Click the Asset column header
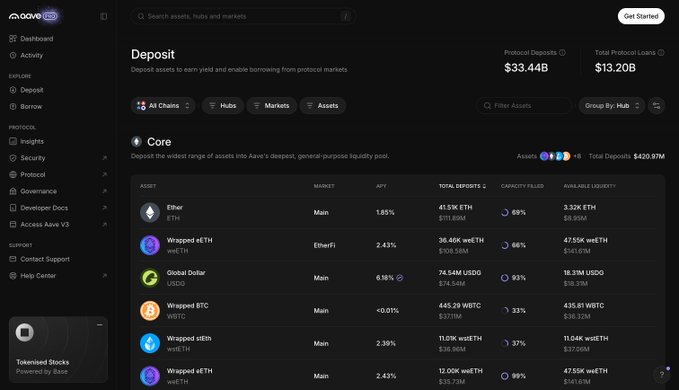Screen dimensions: 679x390 (148, 186)
